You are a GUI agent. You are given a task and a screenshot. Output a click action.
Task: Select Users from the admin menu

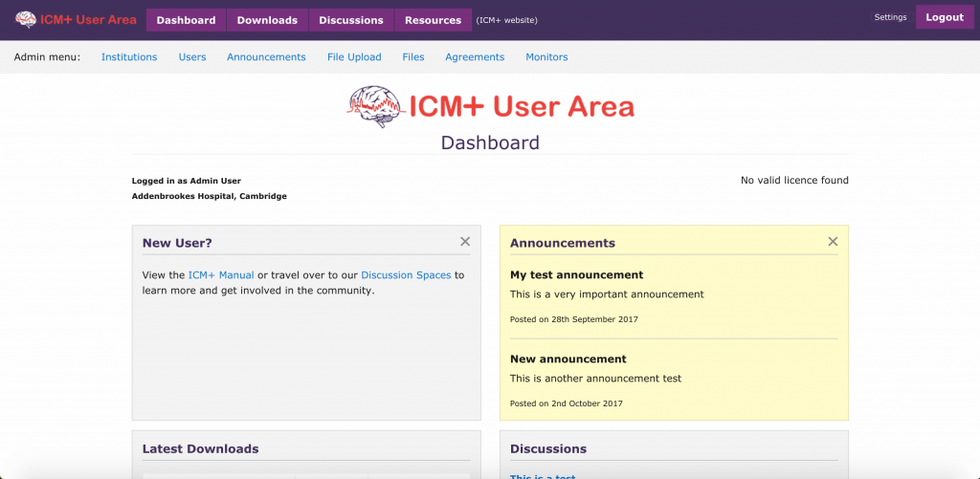[x=192, y=57]
